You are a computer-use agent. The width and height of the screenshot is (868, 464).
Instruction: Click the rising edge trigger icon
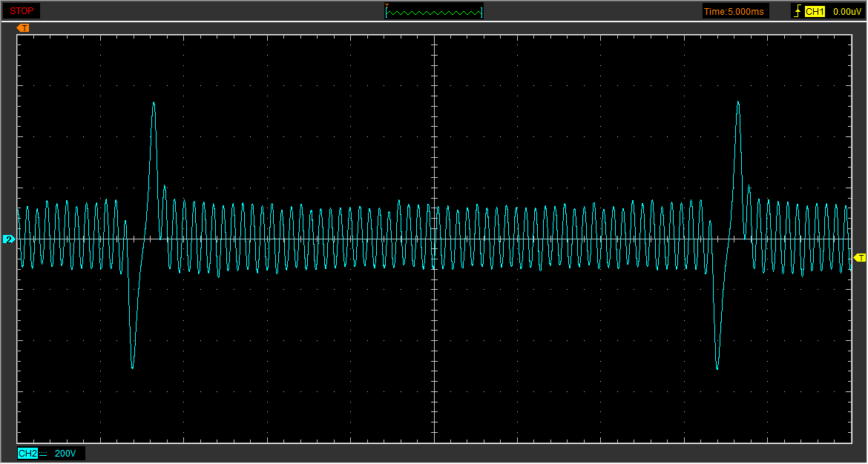tap(797, 11)
